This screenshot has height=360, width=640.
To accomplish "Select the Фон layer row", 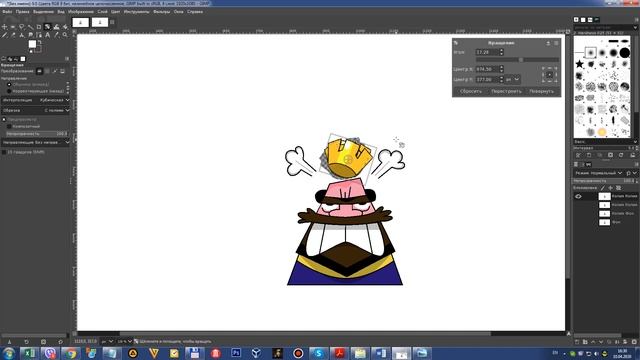I will (605, 222).
